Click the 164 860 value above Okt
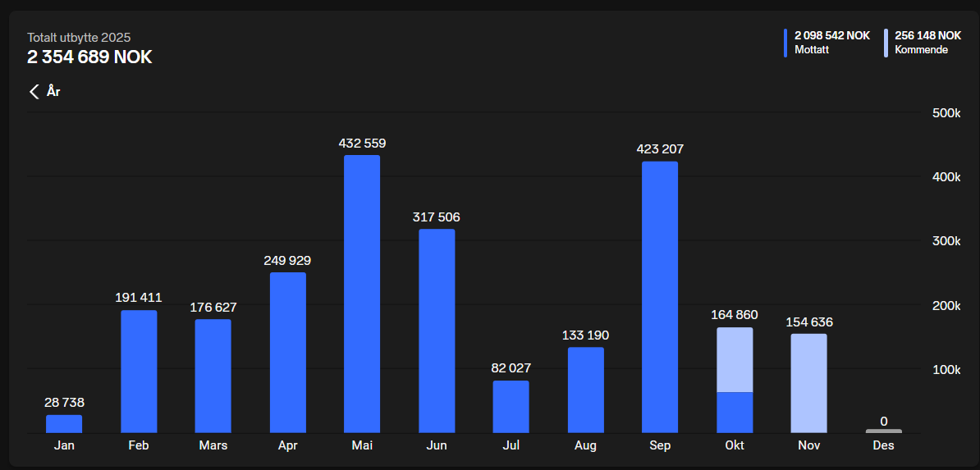 coord(735,315)
